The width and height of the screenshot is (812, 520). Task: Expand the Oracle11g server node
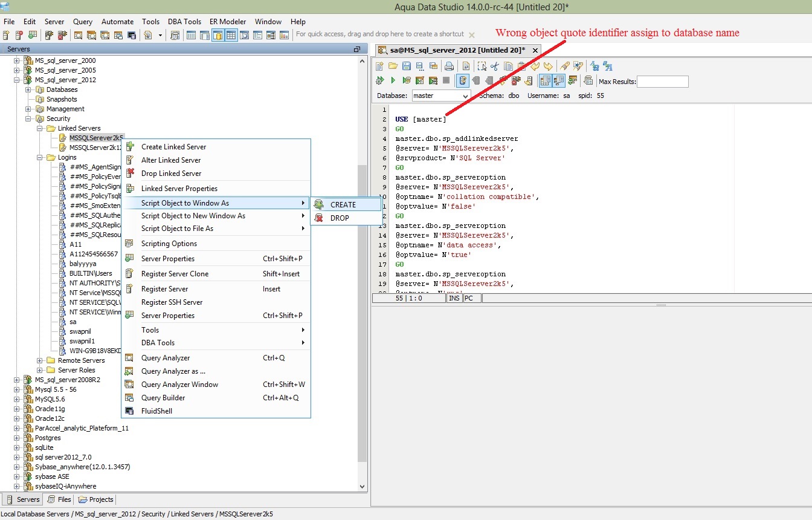click(x=17, y=409)
